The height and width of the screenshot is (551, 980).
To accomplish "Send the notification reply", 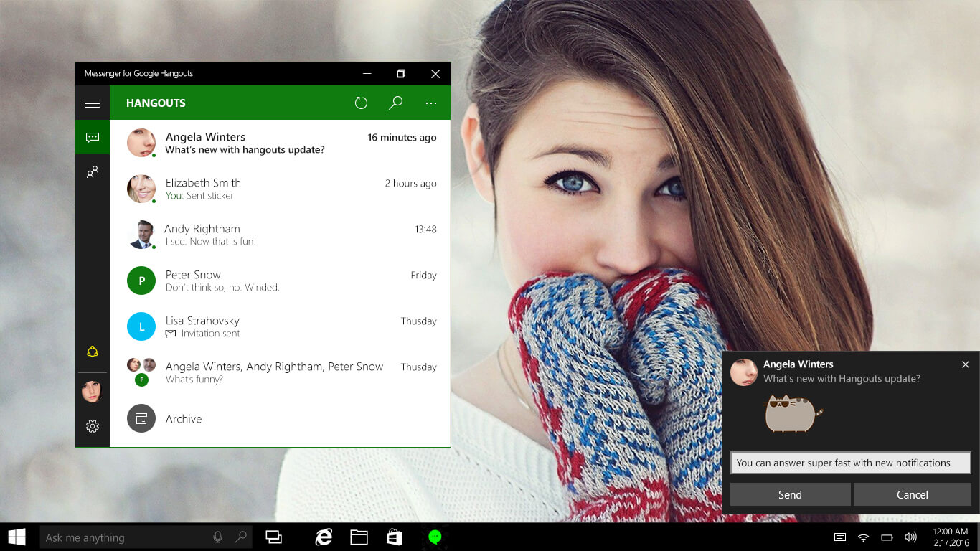I will 790,494.
